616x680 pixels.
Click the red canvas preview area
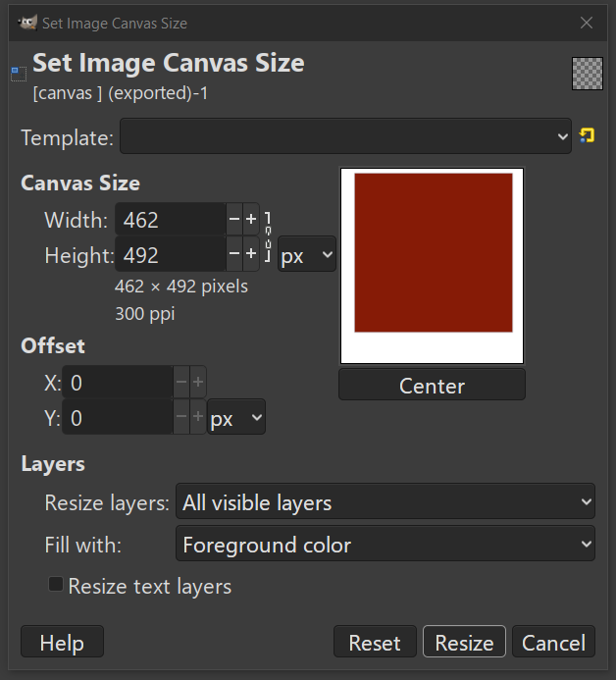(434, 253)
